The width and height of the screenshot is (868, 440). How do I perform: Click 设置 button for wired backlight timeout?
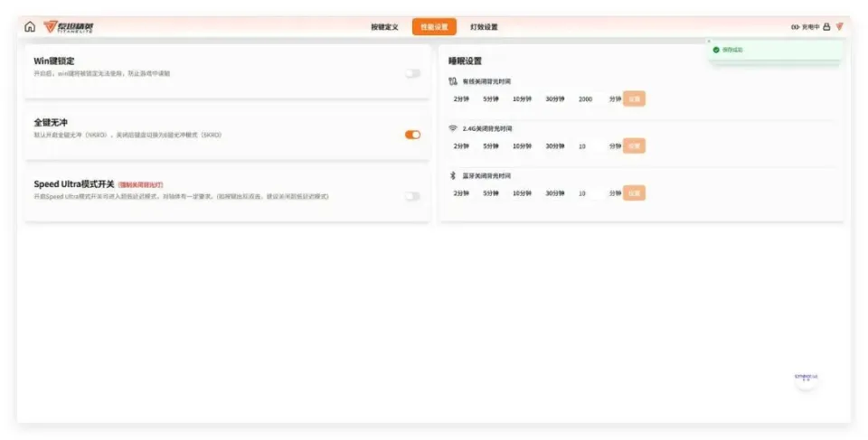point(634,98)
